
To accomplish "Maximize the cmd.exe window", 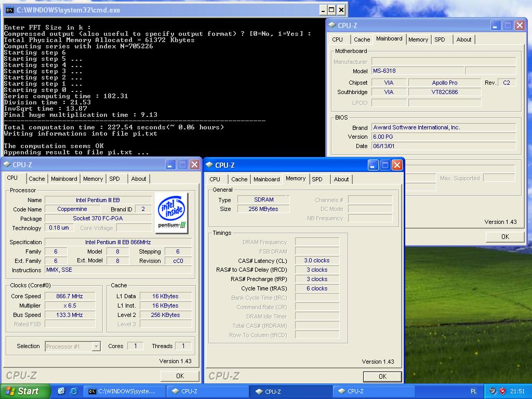I will coord(332,10).
